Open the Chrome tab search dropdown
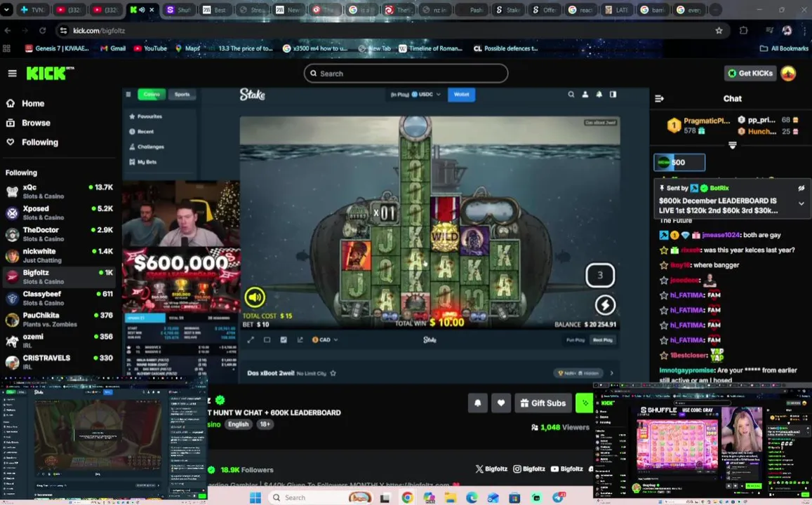Image resolution: width=812 pixels, height=505 pixels. coord(6,10)
